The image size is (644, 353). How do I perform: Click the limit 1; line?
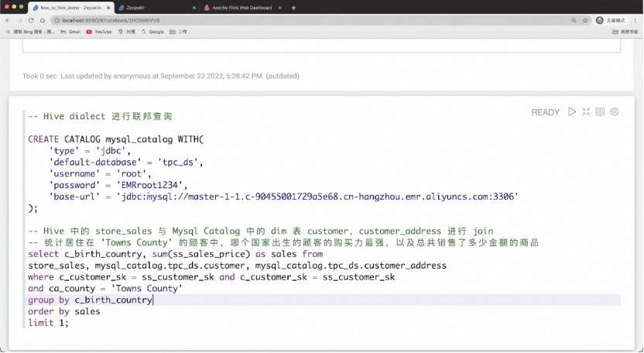(48, 323)
